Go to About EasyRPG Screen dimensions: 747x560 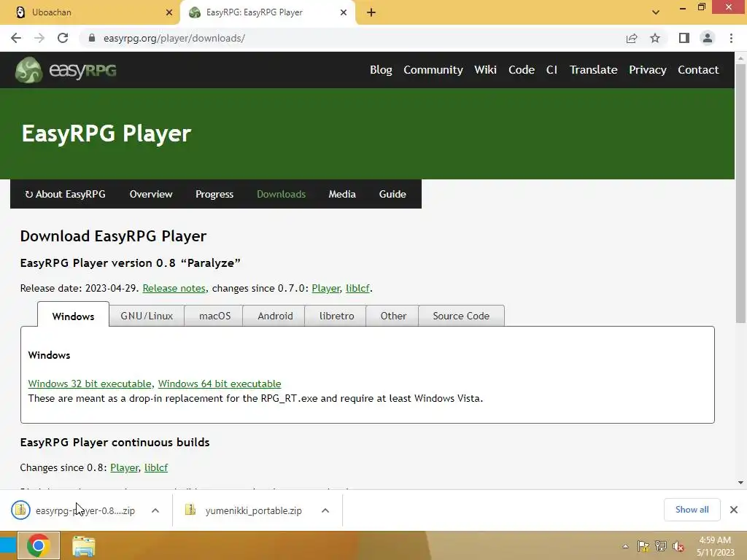65,194
